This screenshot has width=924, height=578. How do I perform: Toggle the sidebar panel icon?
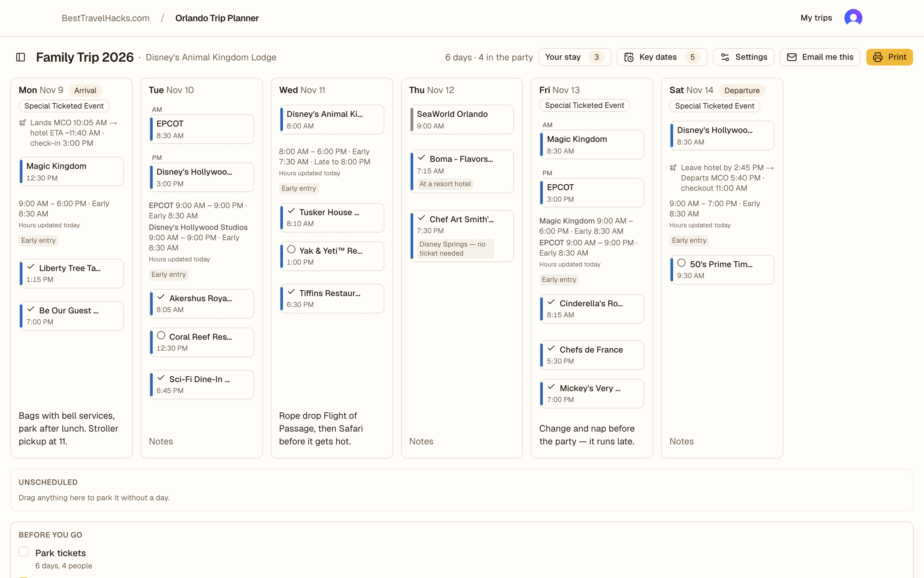click(21, 57)
